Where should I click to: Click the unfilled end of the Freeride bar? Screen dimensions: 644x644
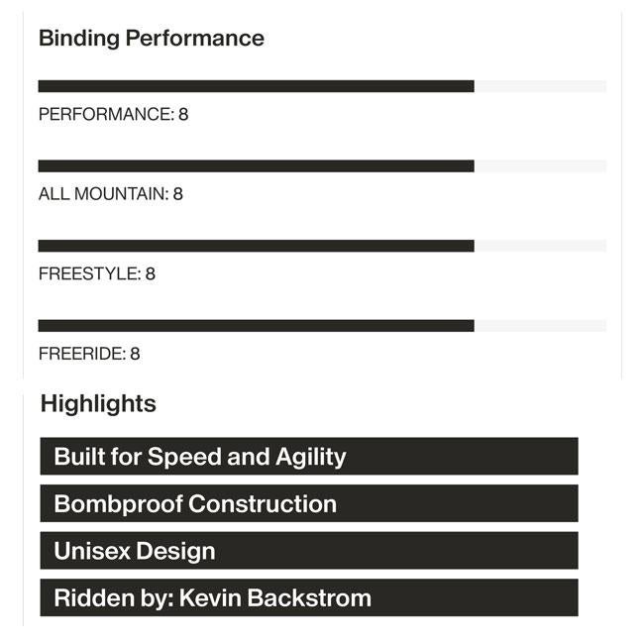[x=540, y=326]
